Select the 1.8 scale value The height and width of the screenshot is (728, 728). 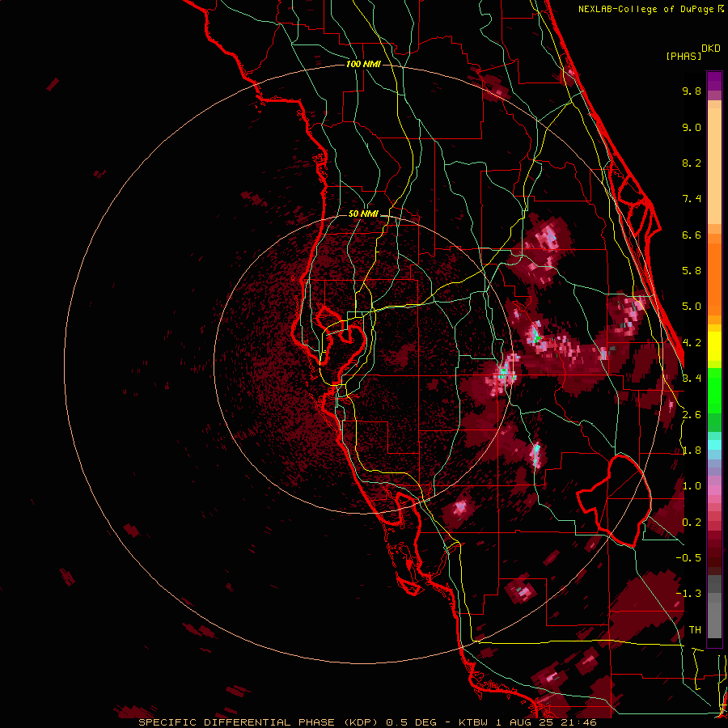coord(692,451)
